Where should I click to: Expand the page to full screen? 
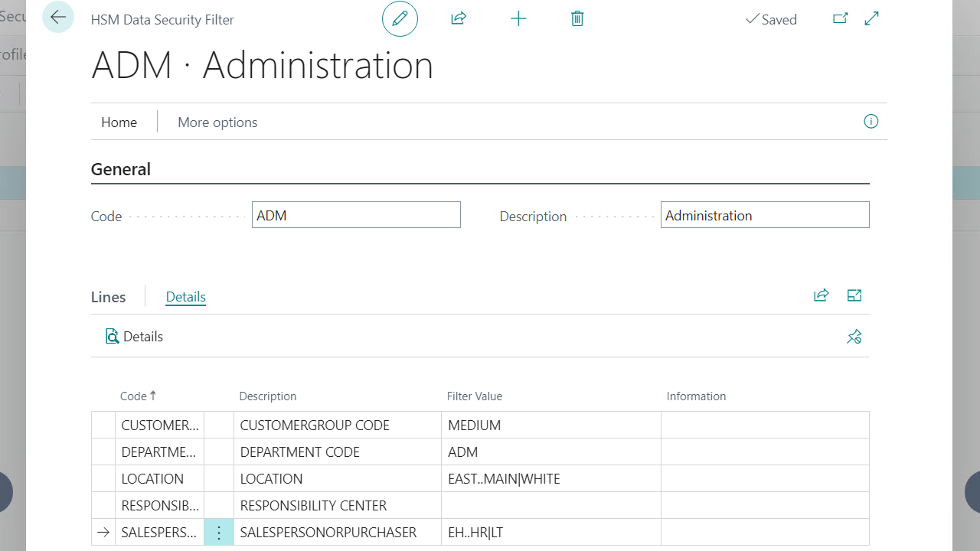(871, 18)
